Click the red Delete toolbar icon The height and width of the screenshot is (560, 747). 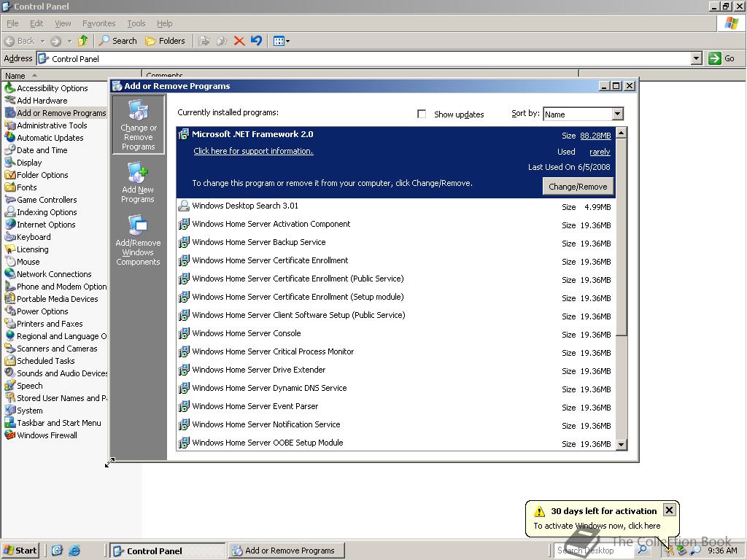coord(239,41)
